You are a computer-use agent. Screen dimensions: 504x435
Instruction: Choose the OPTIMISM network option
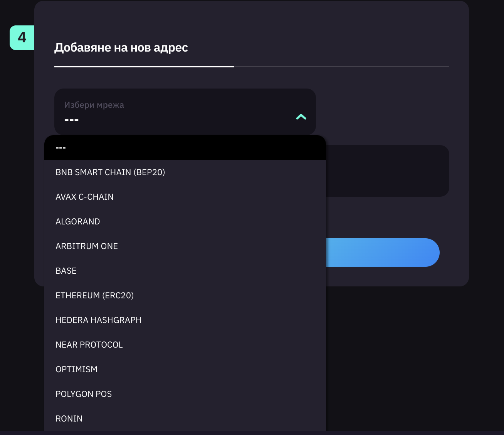(77, 370)
